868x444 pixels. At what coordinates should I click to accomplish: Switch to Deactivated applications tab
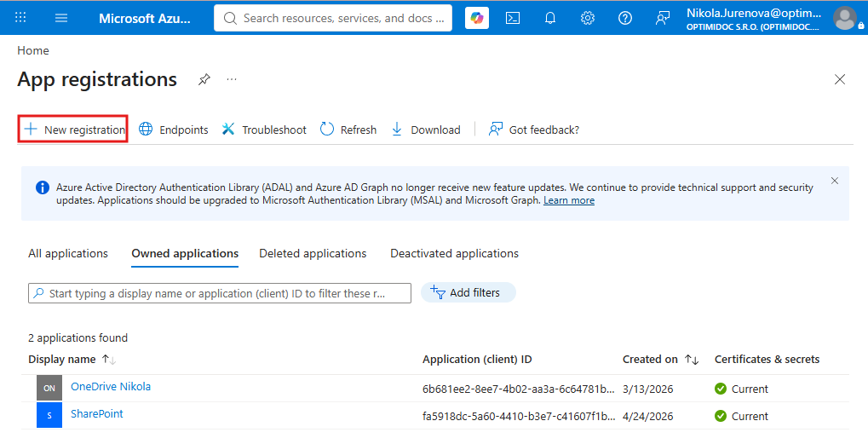tap(455, 254)
